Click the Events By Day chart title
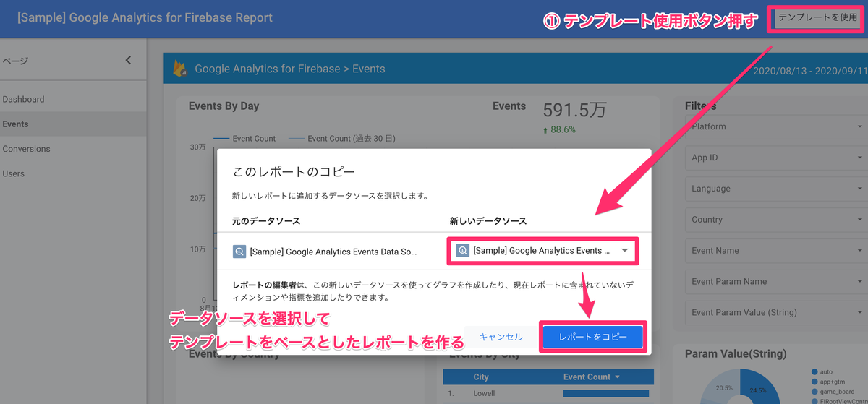This screenshot has height=404, width=868. [224, 106]
